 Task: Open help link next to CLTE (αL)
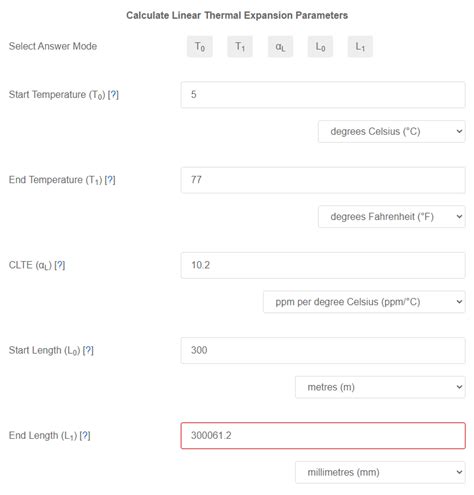tap(60, 265)
